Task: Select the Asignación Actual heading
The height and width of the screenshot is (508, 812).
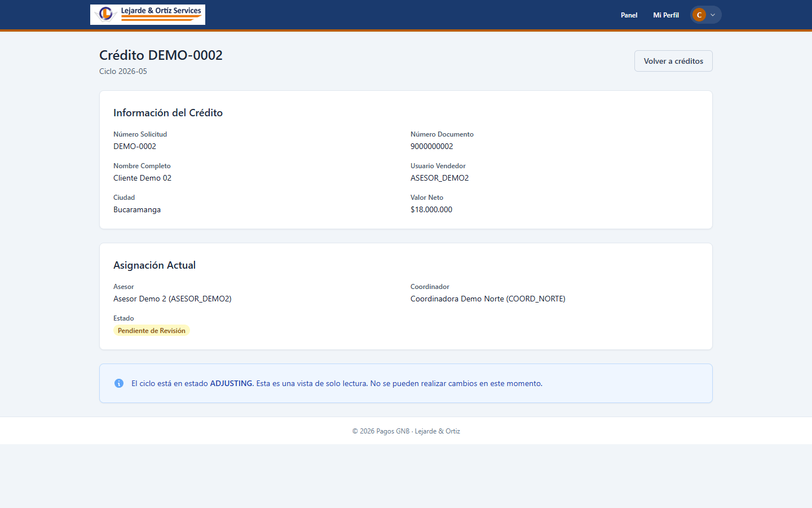Action: [x=155, y=265]
